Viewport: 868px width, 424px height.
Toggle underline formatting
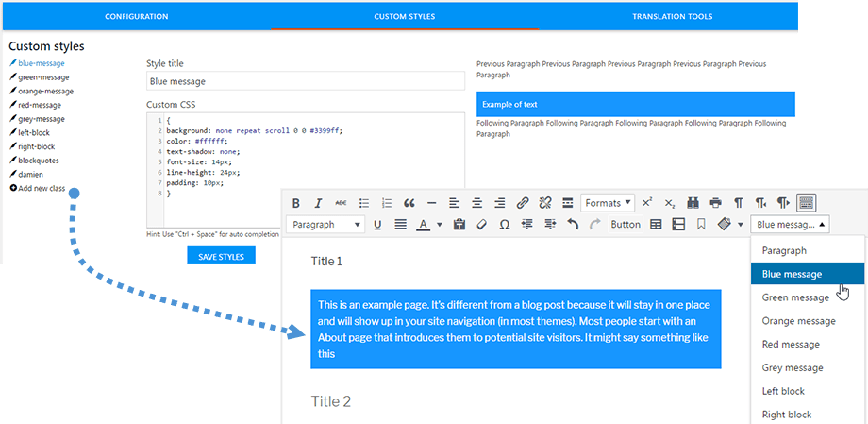point(377,225)
